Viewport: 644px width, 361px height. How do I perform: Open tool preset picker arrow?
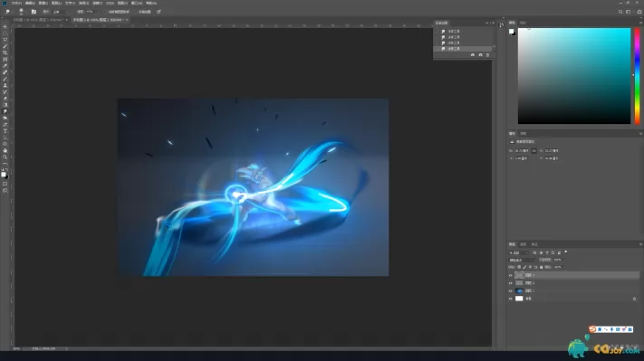(13, 12)
